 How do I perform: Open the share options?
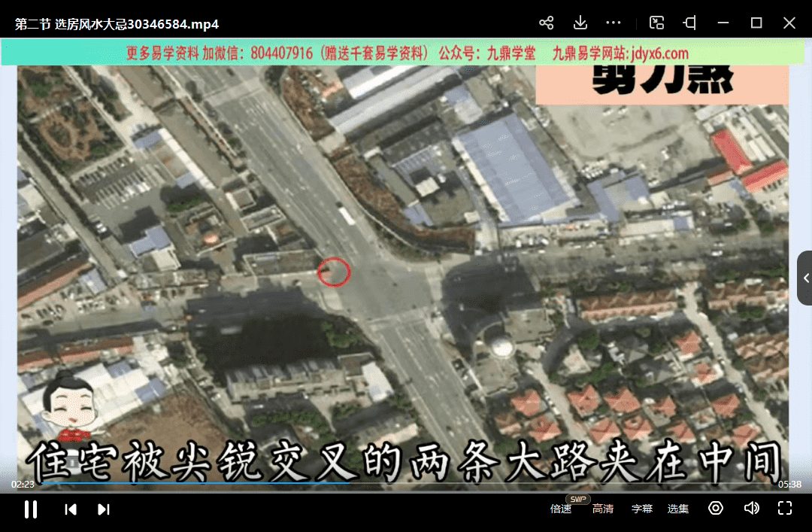coord(547,23)
